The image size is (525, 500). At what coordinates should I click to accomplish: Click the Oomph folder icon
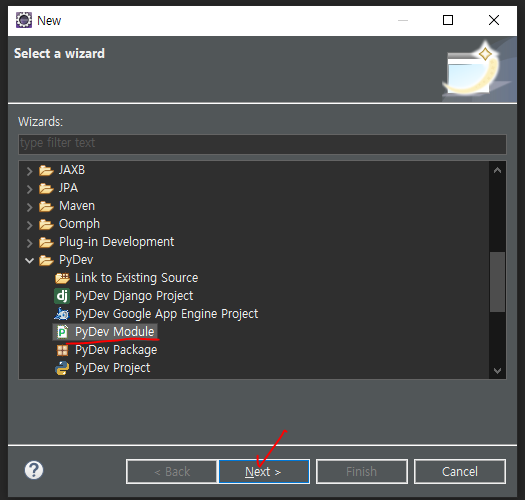(46, 224)
